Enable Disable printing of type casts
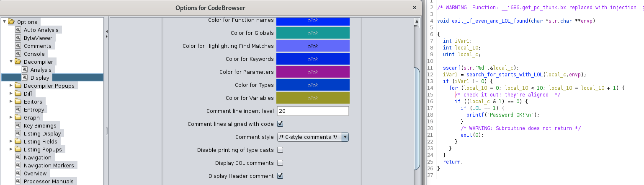 coord(280,150)
